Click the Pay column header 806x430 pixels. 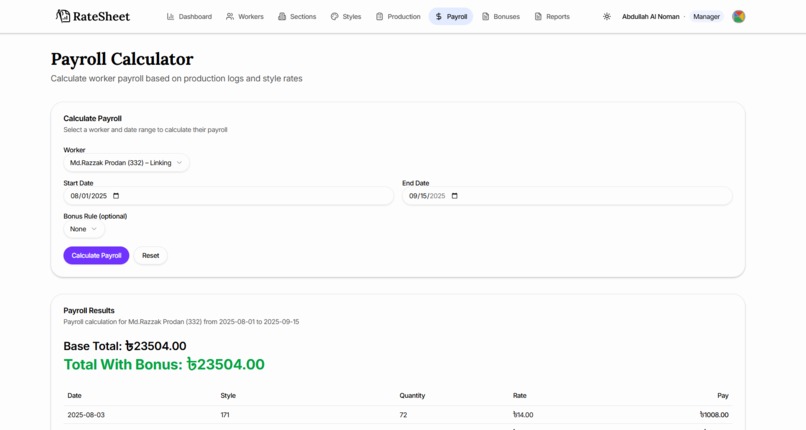(723, 396)
